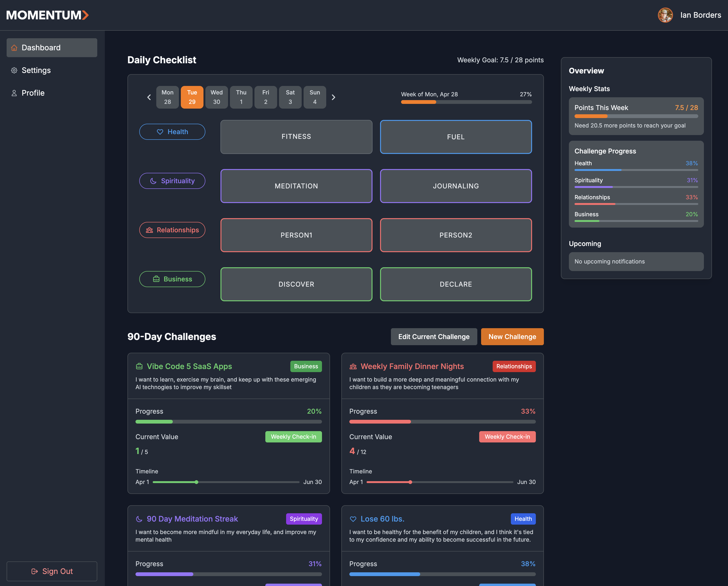Click the Settings gear icon
The height and width of the screenshot is (586, 728).
(14, 70)
